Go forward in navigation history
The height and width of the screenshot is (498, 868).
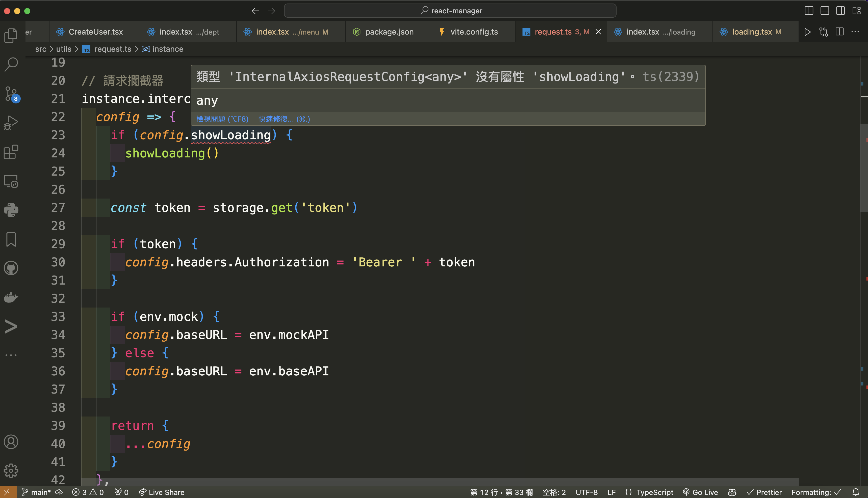tap(271, 11)
